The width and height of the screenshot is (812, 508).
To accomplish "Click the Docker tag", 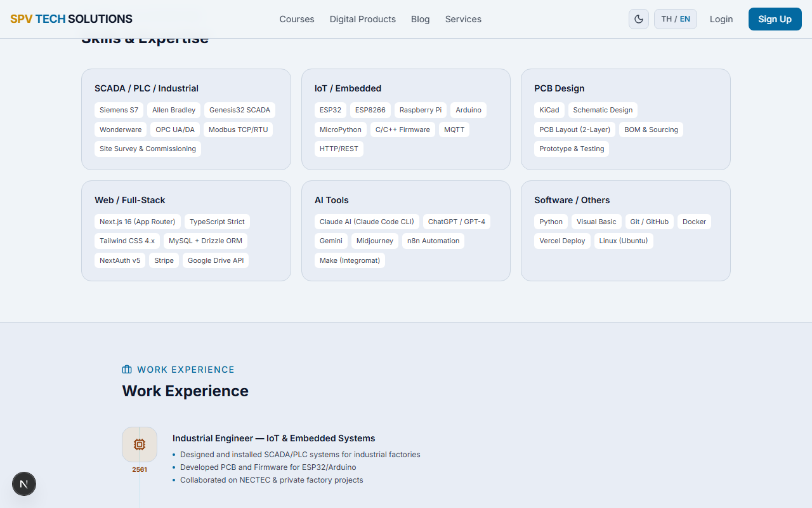I will [695, 222].
